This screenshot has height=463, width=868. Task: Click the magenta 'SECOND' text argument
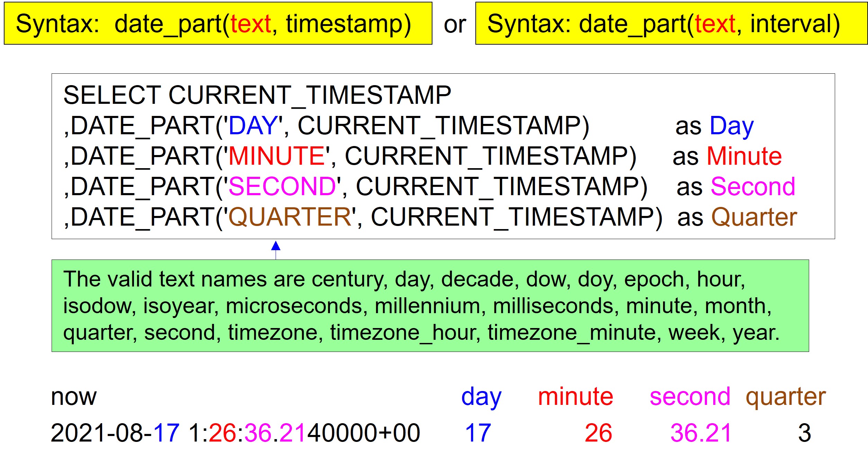[x=282, y=186]
